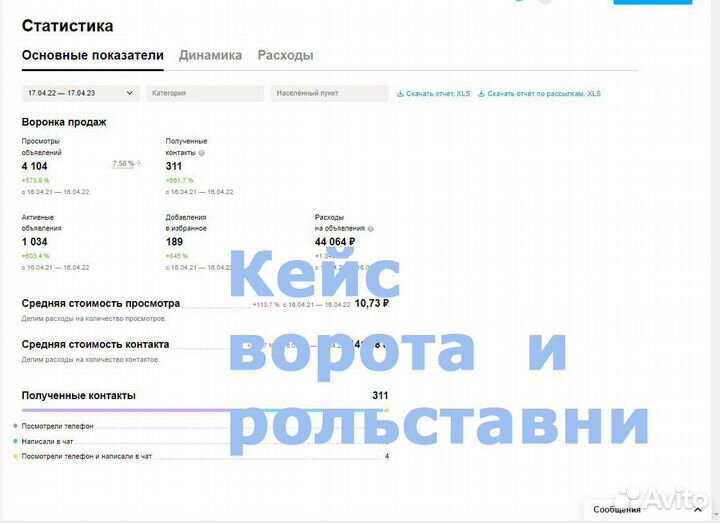Click Посмотрели телефон legend entry
Screen dimensions: 720x524
pyautogui.click(x=57, y=427)
